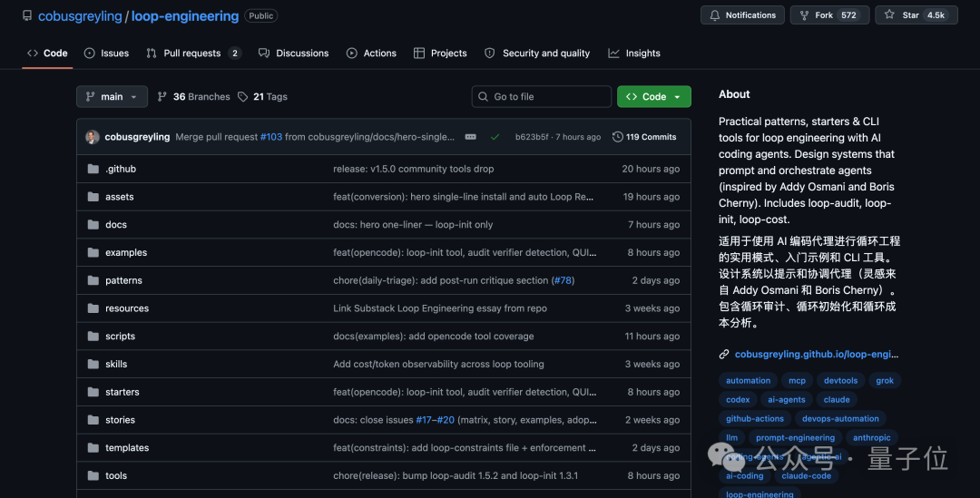Open the Discussions tab
The height and width of the screenshot is (498, 980).
294,54
